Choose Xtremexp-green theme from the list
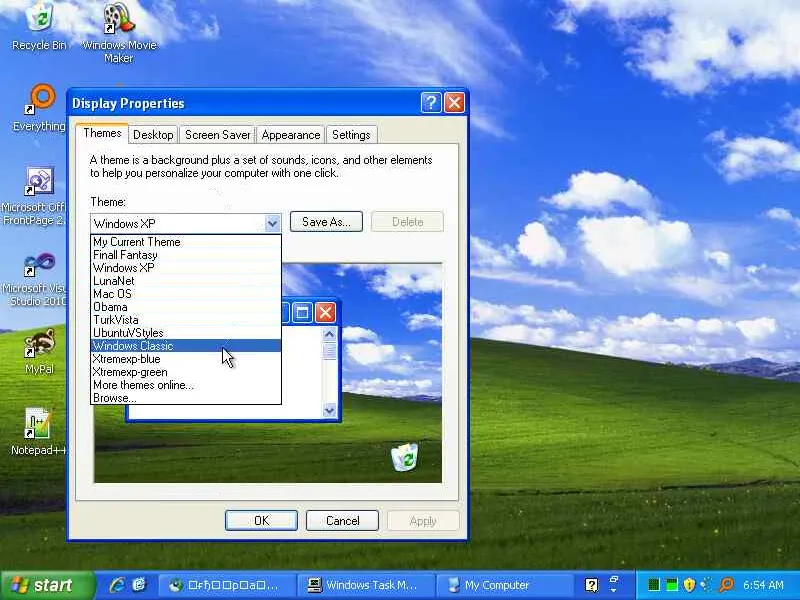The image size is (800, 600). (186, 372)
